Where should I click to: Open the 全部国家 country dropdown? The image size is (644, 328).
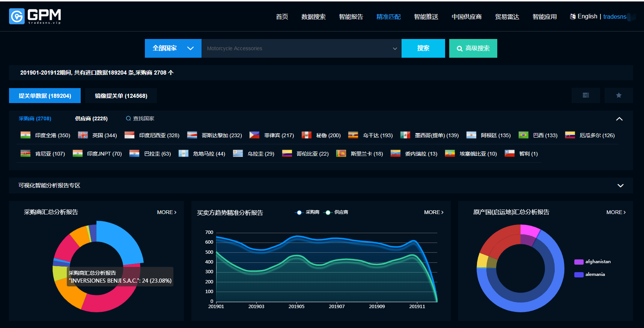point(173,48)
